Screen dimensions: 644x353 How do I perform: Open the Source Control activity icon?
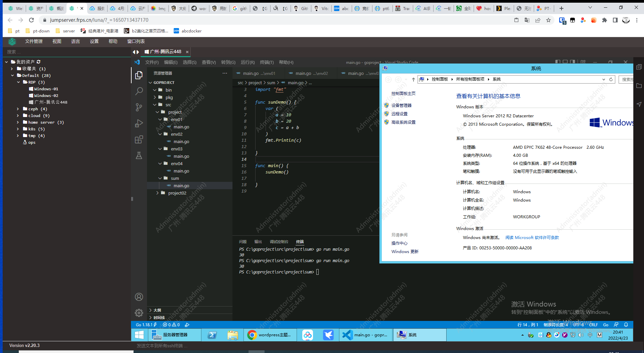139,107
